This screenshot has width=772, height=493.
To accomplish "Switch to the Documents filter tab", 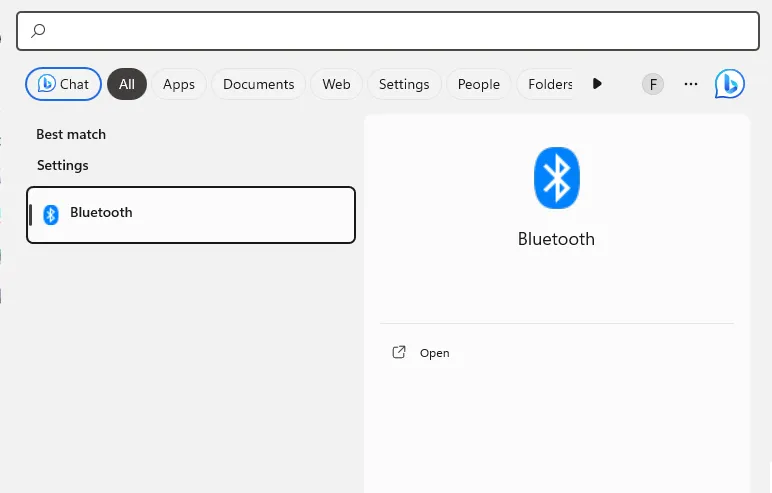I will (258, 84).
